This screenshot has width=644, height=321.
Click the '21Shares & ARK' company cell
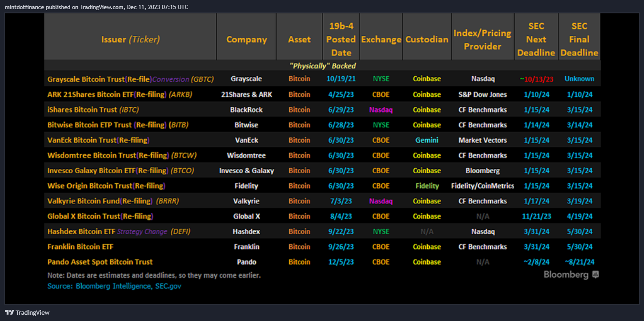point(246,94)
